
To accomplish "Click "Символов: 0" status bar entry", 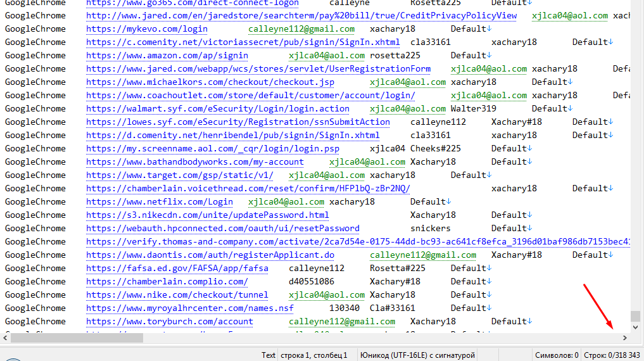I will (557, 355).
